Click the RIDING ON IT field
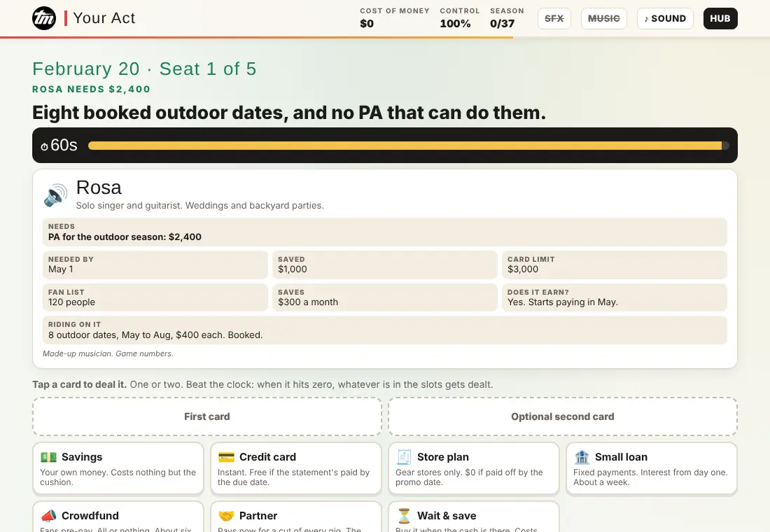Screen dimensions: 770x532 (385, 330)
